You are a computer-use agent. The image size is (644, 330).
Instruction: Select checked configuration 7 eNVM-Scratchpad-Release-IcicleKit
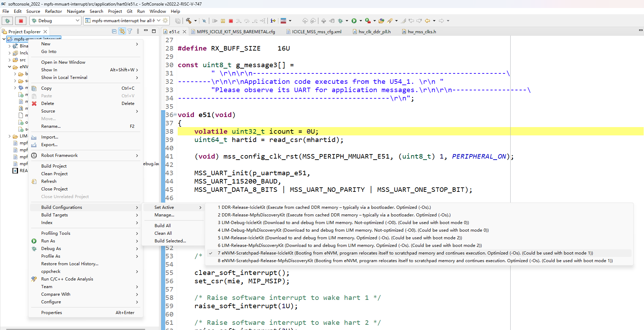[x=419, y=253]
